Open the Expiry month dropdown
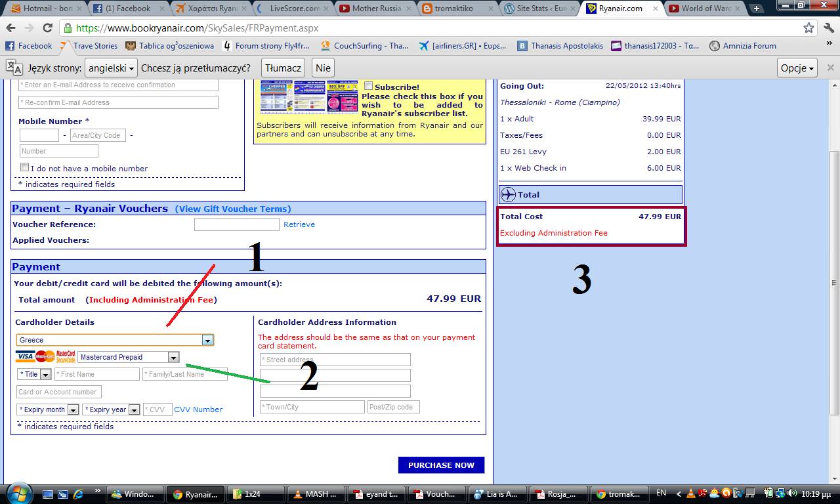The width and height of the screenshot is (840, 504). click(x=48, y=409)
